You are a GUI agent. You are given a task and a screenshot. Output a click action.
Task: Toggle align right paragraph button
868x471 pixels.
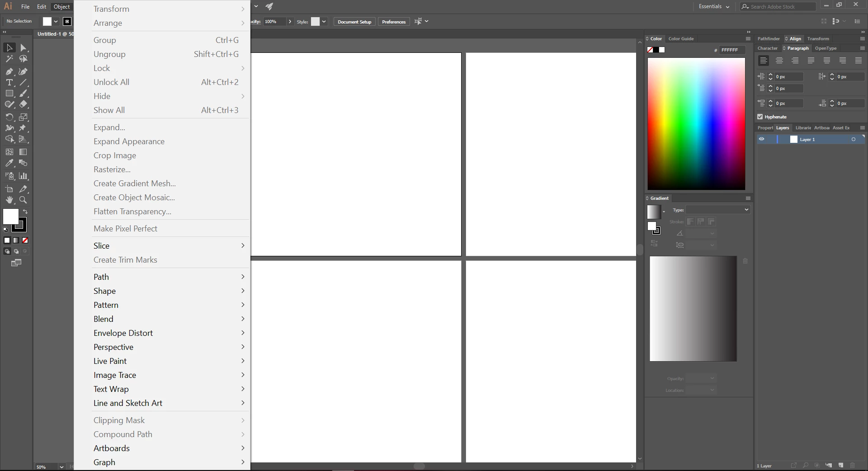pos(795,60)
